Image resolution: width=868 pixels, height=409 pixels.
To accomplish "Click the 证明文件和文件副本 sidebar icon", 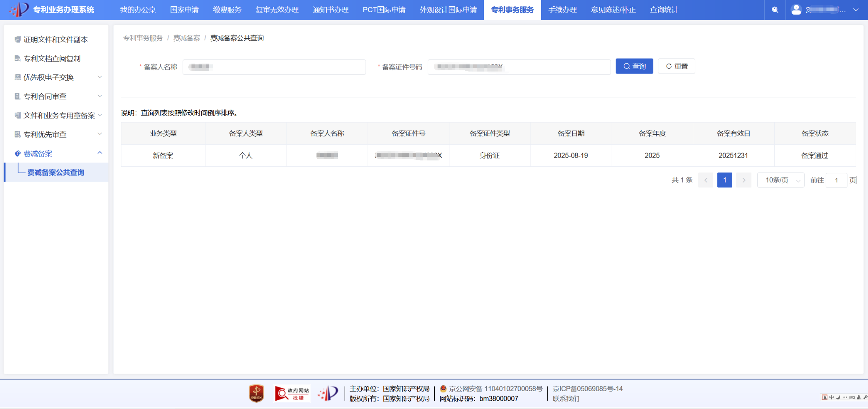I will coord(17,40).
